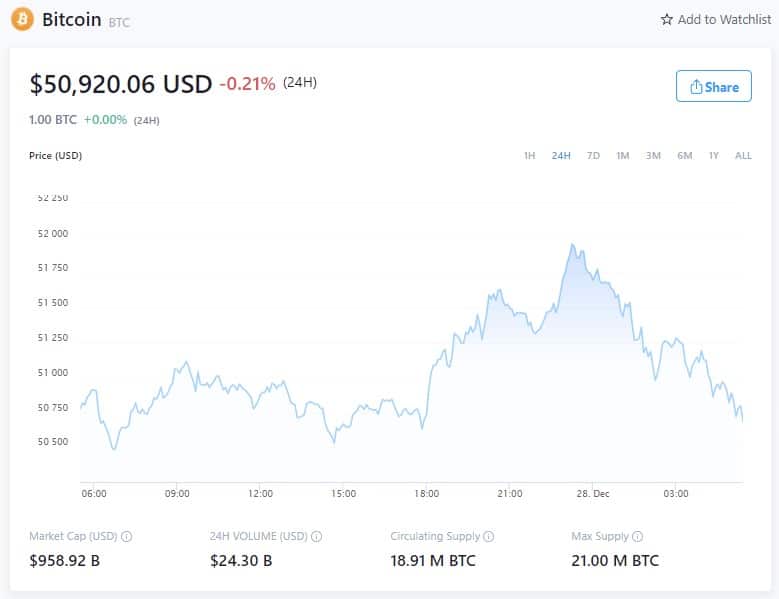Click the info icon next to Market Cap (USD)

pyautogui.click(x=127, y=536)
